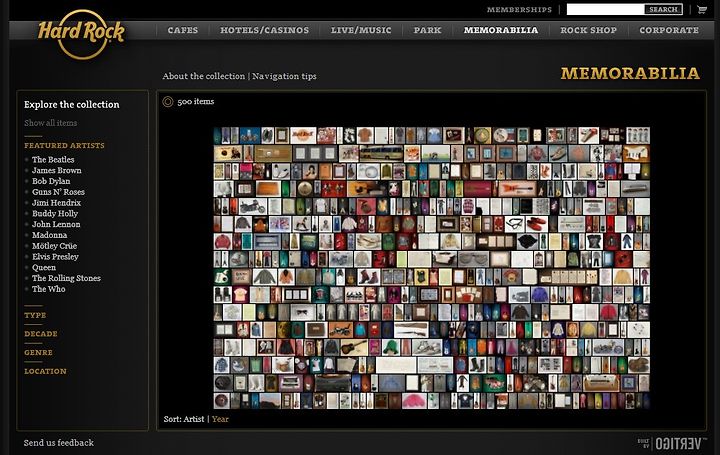This screenshot has width=720, height=455.
Task: Expand the Location filter
Action: (45, 371)
